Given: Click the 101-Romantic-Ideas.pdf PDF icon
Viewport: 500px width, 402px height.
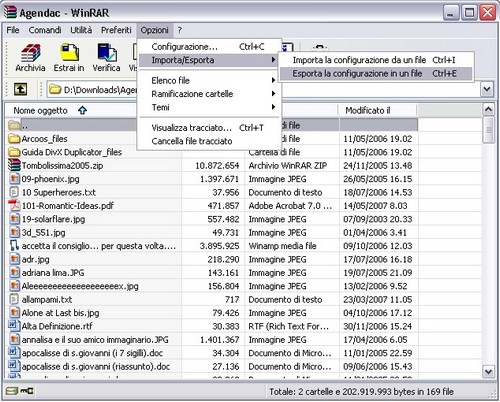Looking at the screenshot, I should (x=14, y=205).
